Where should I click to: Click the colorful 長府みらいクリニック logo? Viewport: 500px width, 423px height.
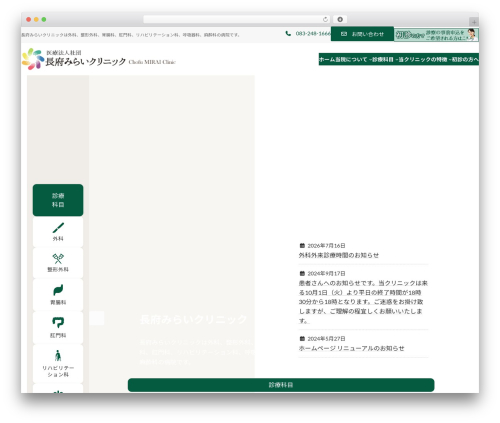pyautogui.click(x=33, y=59)
